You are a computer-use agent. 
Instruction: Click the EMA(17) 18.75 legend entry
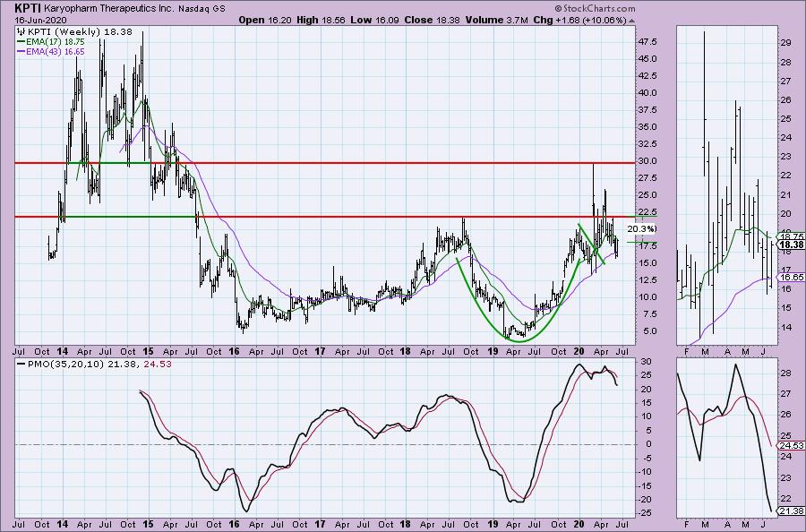(x=55, y=41)
